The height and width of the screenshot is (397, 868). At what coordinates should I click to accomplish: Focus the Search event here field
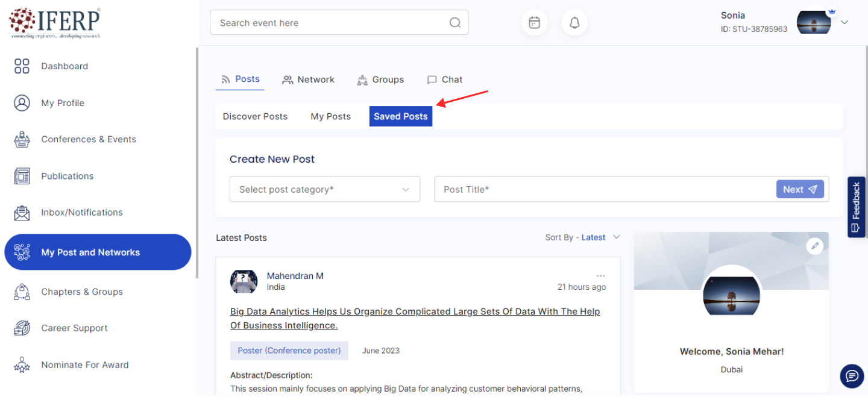(x=332, y=23)
